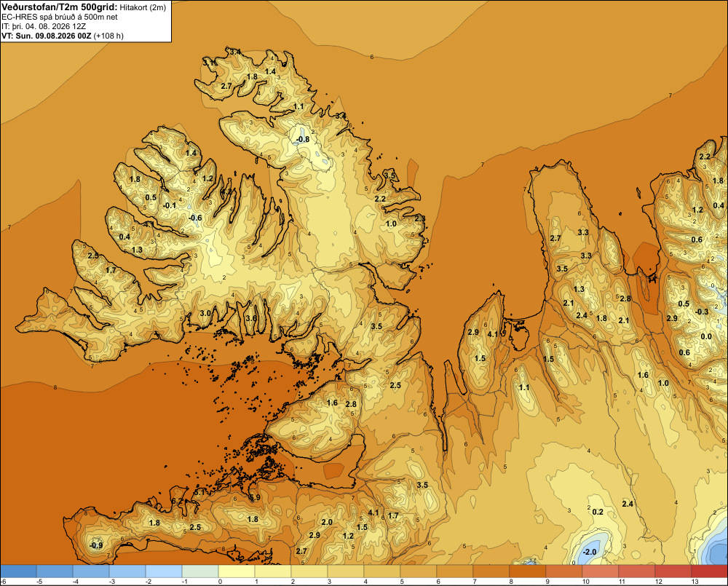The image size is (728, 586).
Task: Click the 'Veðurstofan/T2m 500grid:' title text
Action: click(60, 7)
